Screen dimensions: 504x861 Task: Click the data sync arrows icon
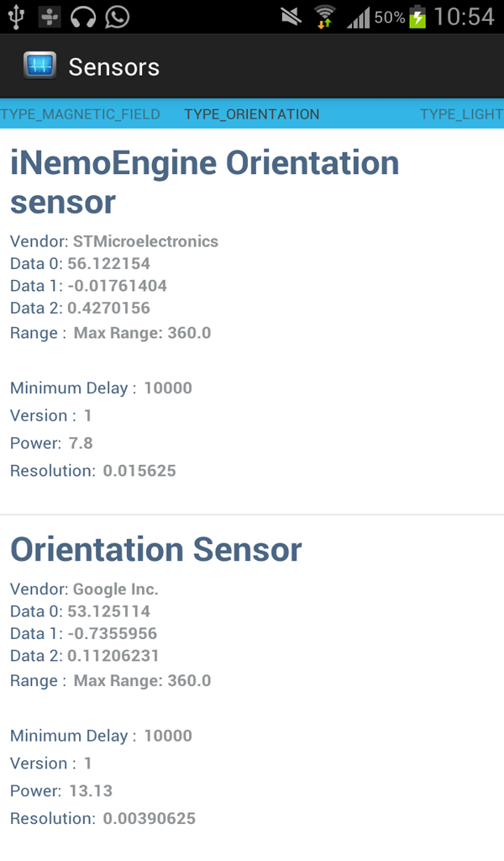tap(324, 24)
